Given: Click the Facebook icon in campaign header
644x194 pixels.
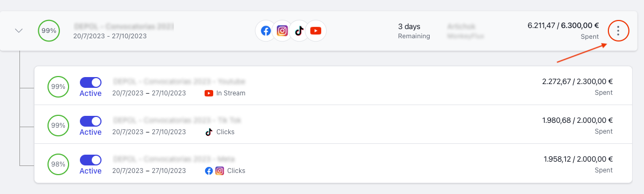Looking at the screenshot, I should (266, 31).
